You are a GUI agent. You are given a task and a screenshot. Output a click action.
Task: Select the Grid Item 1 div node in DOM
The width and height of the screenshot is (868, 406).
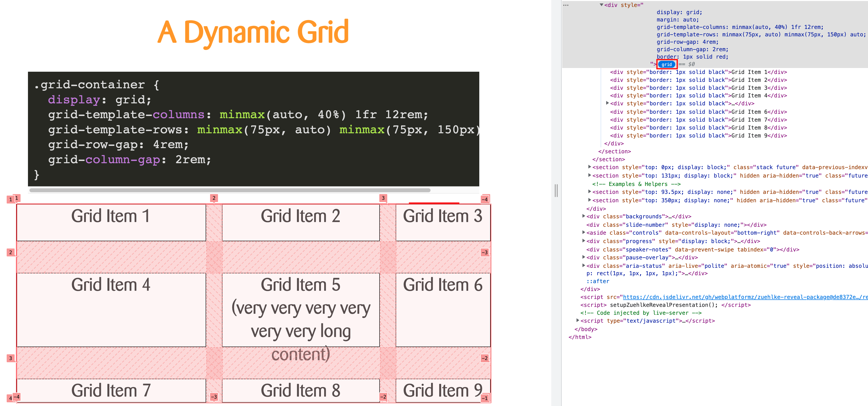coord(698,72)
